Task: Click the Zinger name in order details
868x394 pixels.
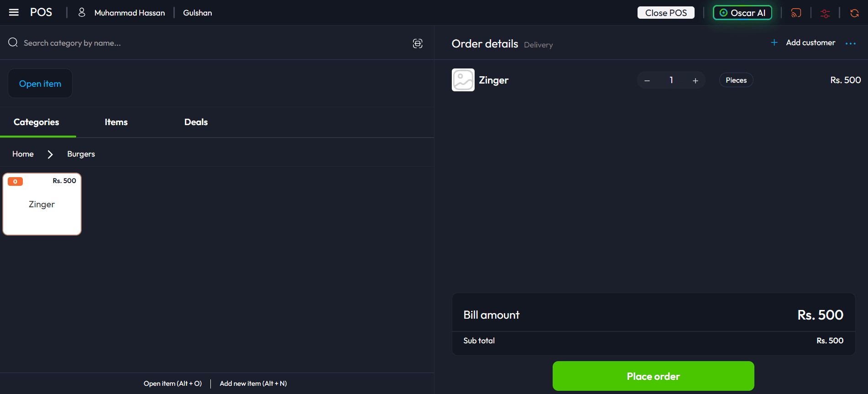Action: 493,80
